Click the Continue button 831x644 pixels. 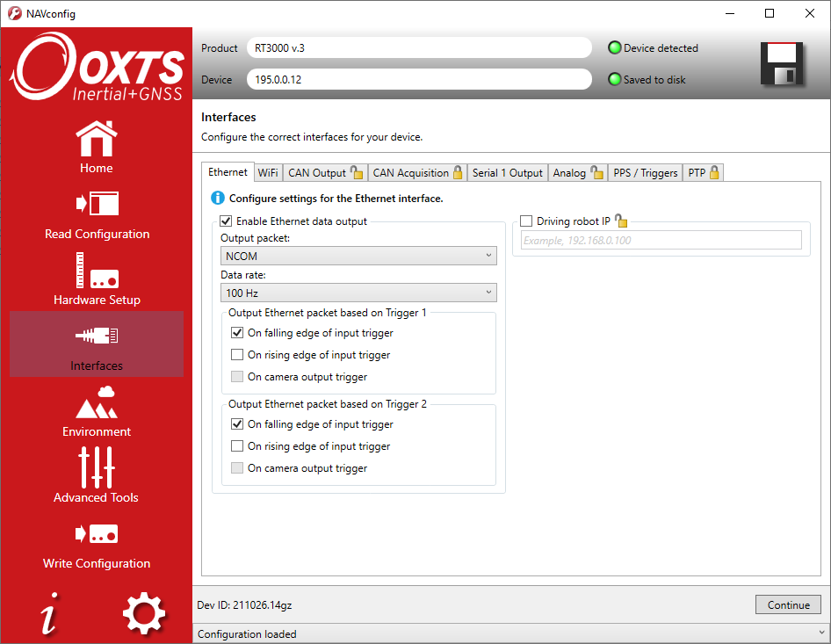point(788,604)
